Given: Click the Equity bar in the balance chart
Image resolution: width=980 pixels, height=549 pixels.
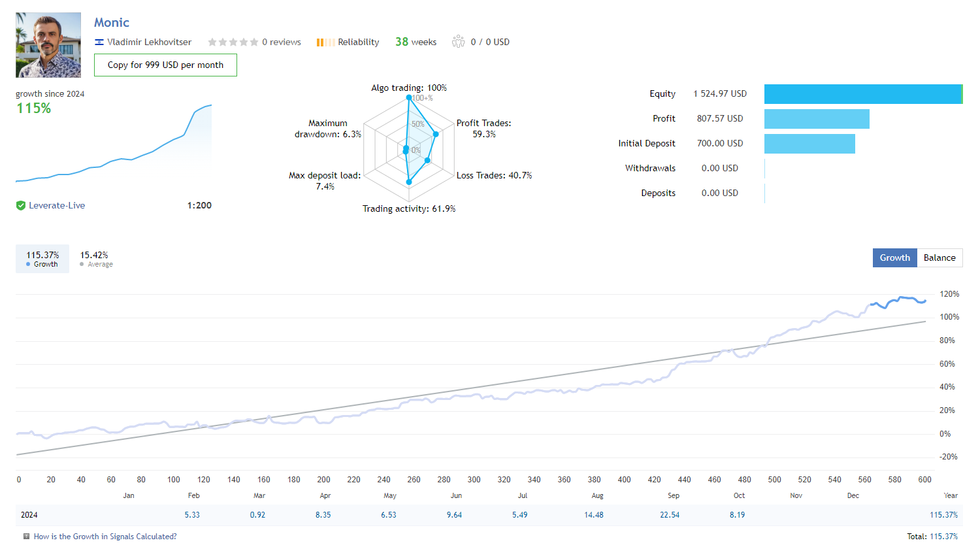Looking at the screenshot, I should click(862, 94).
